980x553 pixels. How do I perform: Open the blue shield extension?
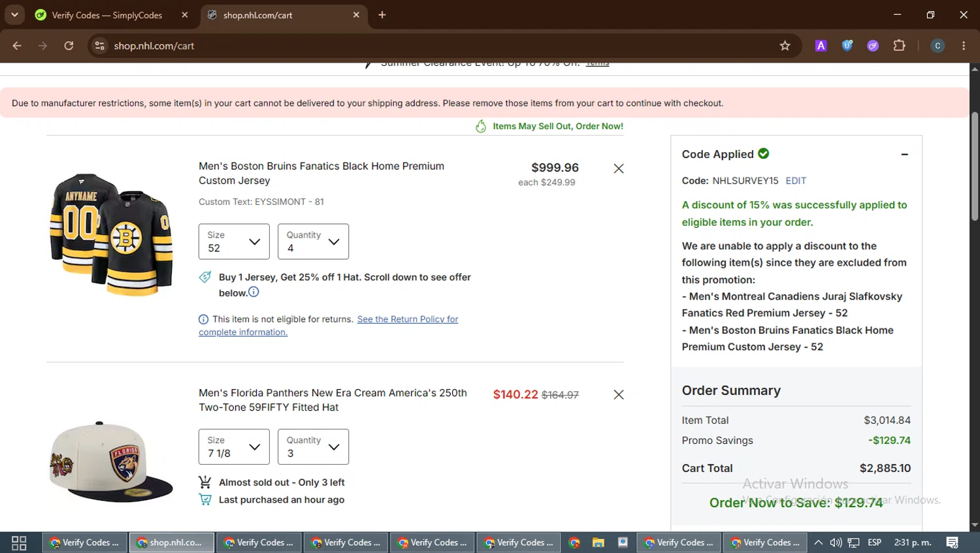point(847,46)
